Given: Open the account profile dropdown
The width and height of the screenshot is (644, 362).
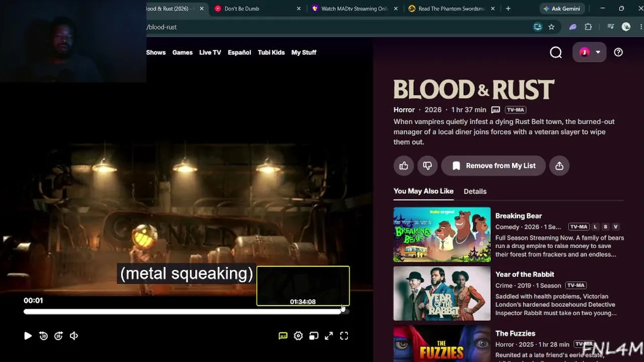Looking at the screenshot, I should 590,52.
